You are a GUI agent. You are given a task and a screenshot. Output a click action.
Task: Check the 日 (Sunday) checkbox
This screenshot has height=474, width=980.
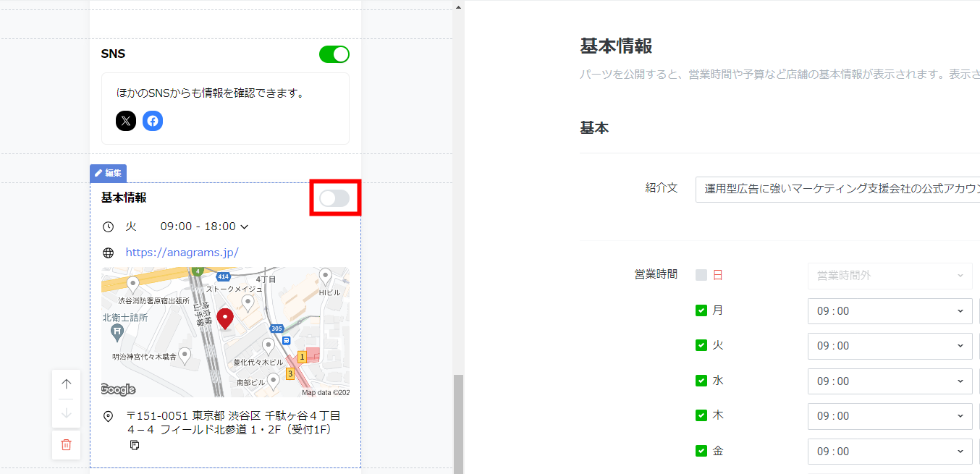[701, 275]
